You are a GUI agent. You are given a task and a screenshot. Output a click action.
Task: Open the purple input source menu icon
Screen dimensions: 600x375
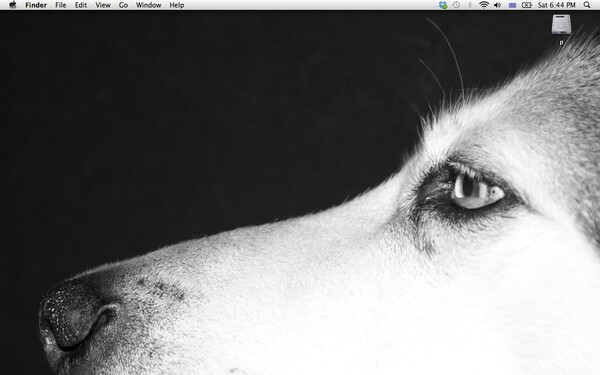pyautogui.click(x=512, y=5)
